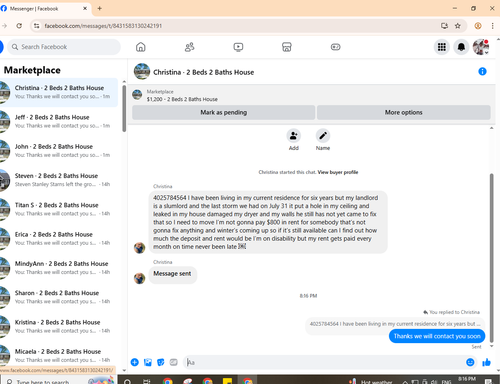
Task: Open the notifications bell
Action: pyautogui.click(x=461, y=47)
